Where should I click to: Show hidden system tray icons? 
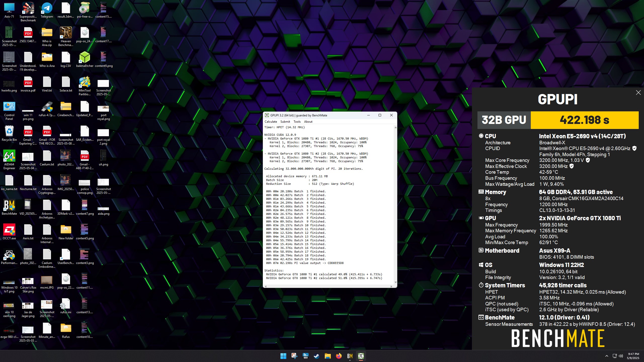coord(607,356)
